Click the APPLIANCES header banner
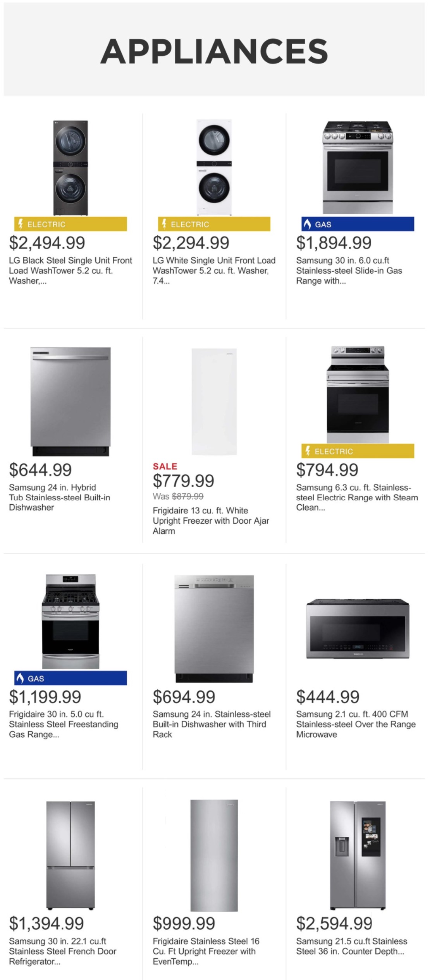 point(214,51)
